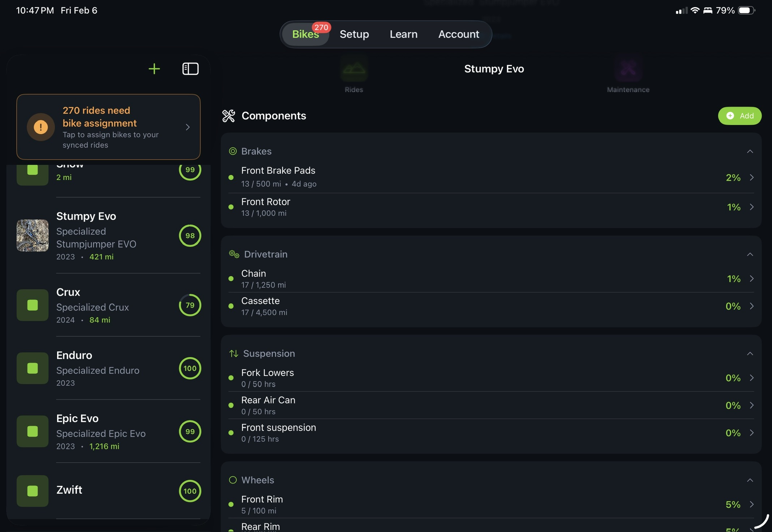Open the Learn tab
Image resolution: width=772 pixels, height=532 pixels.
[403, 34]
